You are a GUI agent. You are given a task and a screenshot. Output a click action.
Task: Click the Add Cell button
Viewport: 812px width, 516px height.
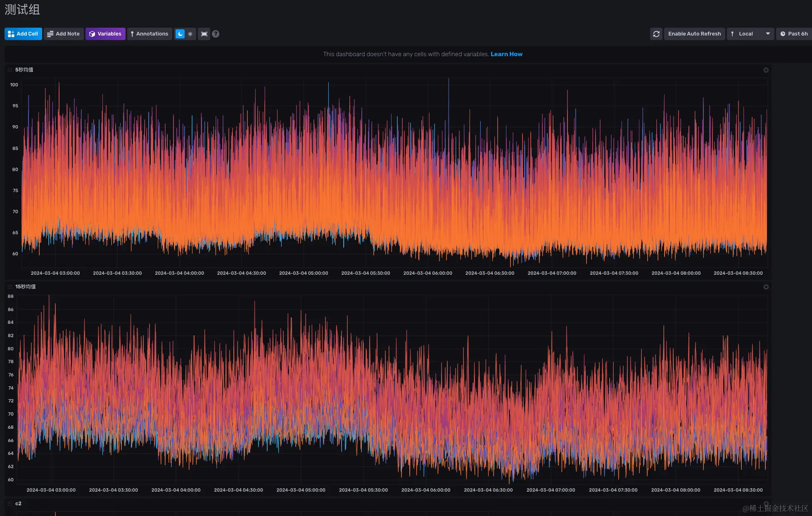(23, 34)
